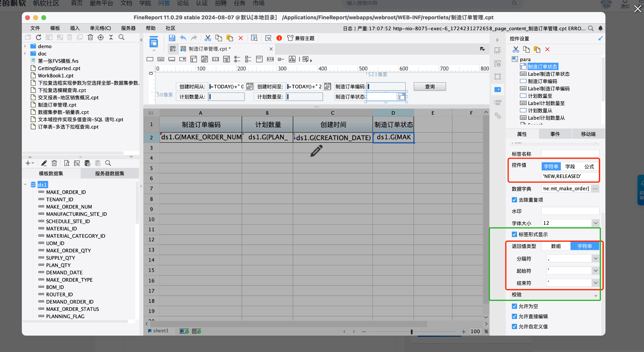Open data dictionary with the ellipsis button
Screen dimensions: 644x352
[x=595, y=189]
